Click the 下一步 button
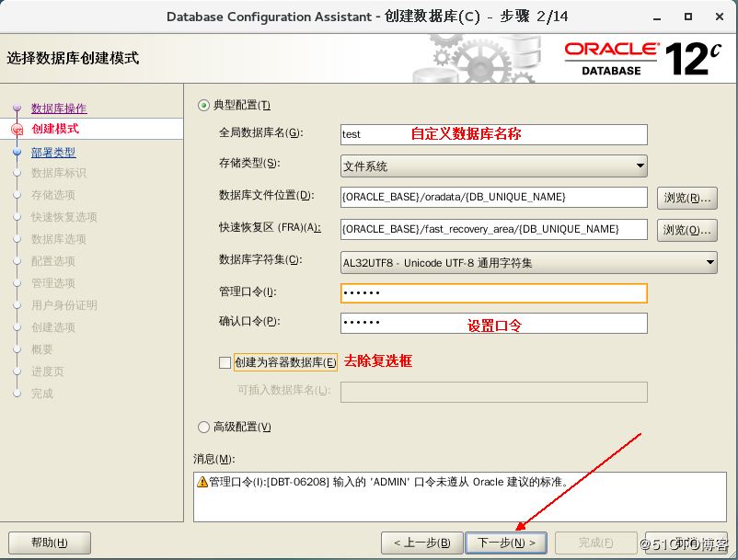 click(x=506, y=543)
